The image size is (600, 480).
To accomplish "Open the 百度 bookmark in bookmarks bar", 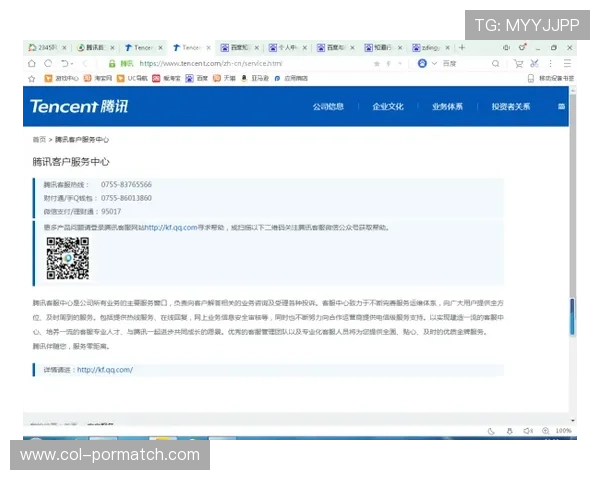I will coord(197,78).
